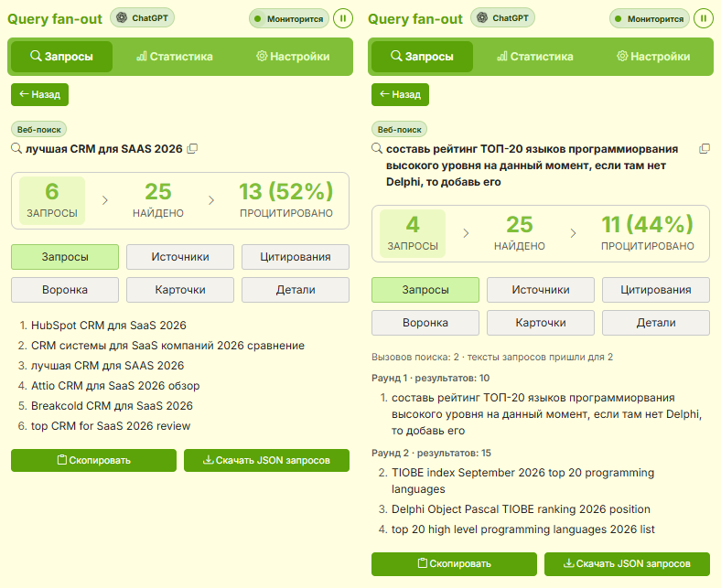Toggle the 'Мониторится' status in the right panel

pos(650,19)
